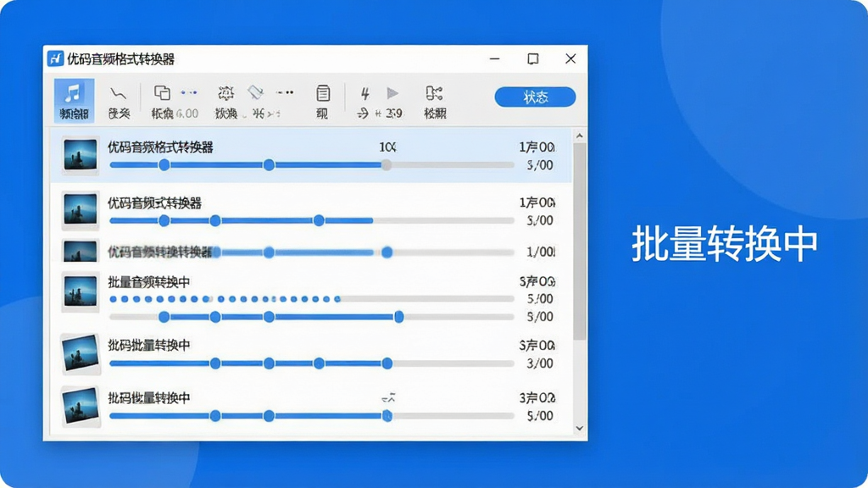Click the scrollbar up arrow
The height and width of the screenshot is (488, 868).
coord(580,136)
